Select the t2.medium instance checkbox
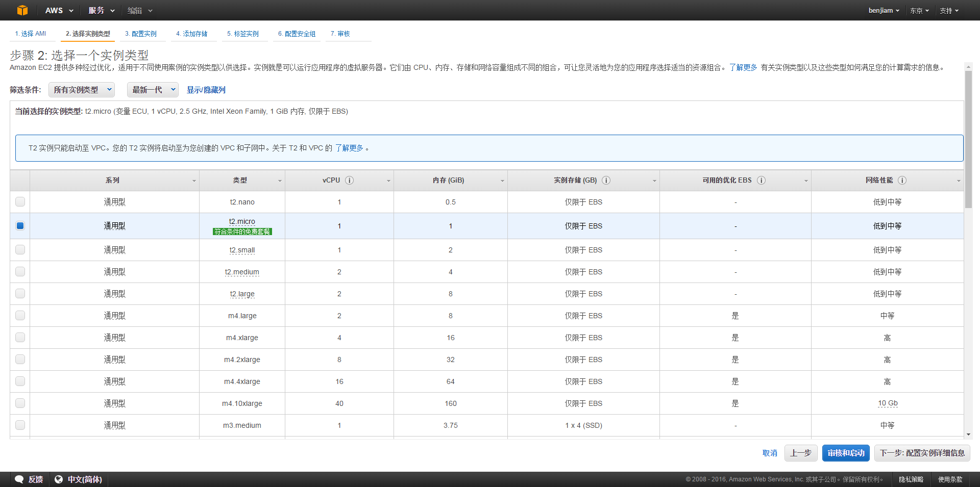Screen dimensions: 980x487 coord(20,271)
